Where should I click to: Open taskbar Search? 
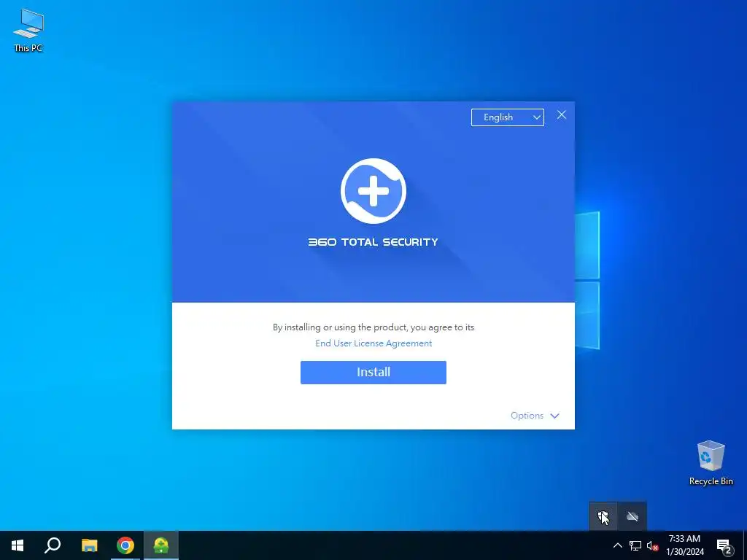[53, 545]
